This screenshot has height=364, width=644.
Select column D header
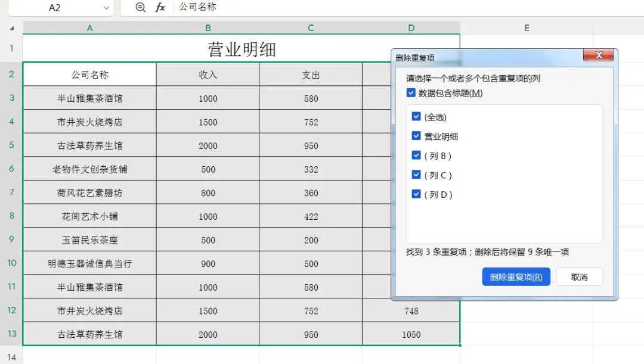[x=411, y=28]
